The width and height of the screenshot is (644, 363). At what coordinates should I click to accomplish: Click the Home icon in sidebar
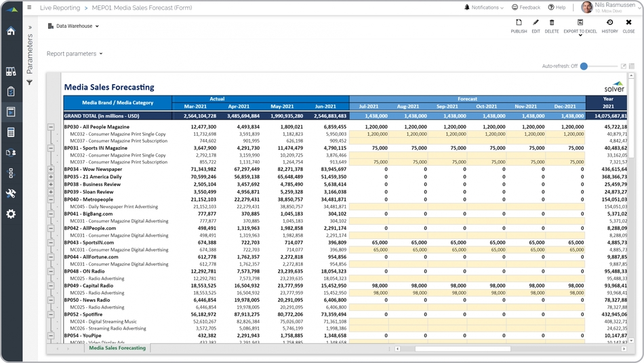click(x=11, y=31)
